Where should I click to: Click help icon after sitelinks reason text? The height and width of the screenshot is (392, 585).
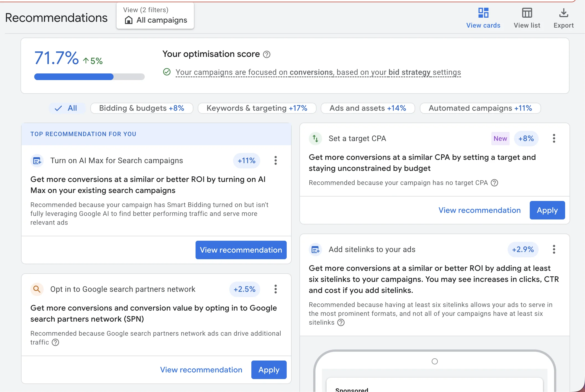point(341,322)
